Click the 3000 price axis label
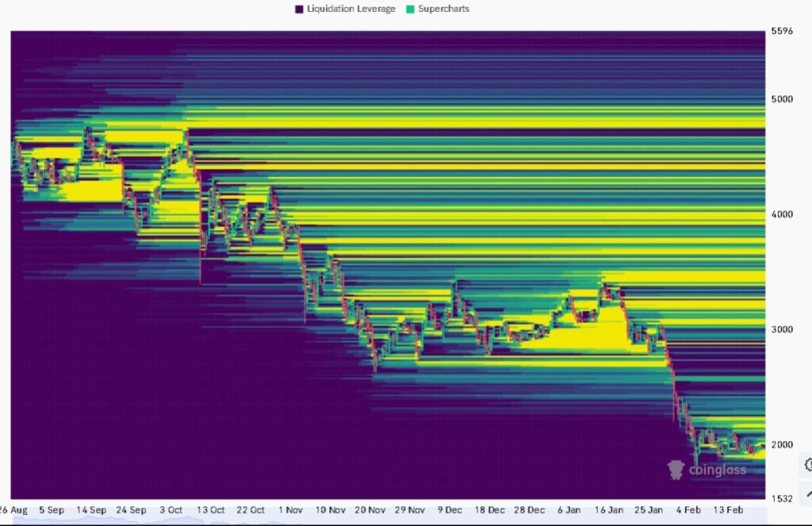The width and height of the screenshot is (812, 526). [782, 329]
